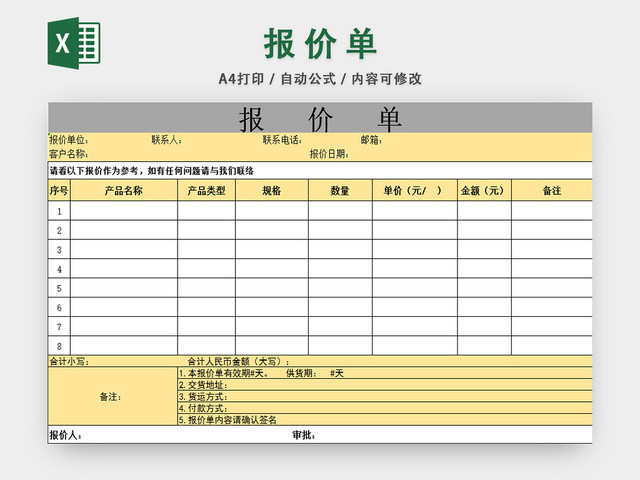The image size is (640, 480).
Task: Click the 数量 column header
Action: (x=340, y=191)
